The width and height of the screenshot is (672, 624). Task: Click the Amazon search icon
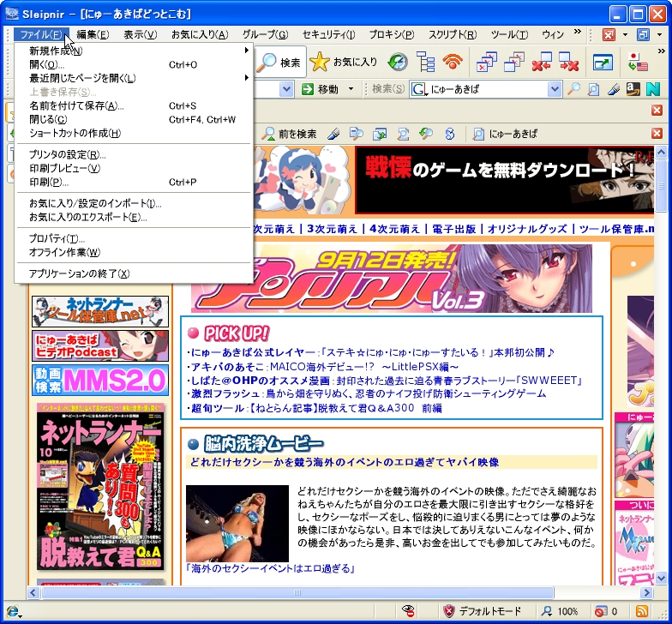click(x=633, y=89)
